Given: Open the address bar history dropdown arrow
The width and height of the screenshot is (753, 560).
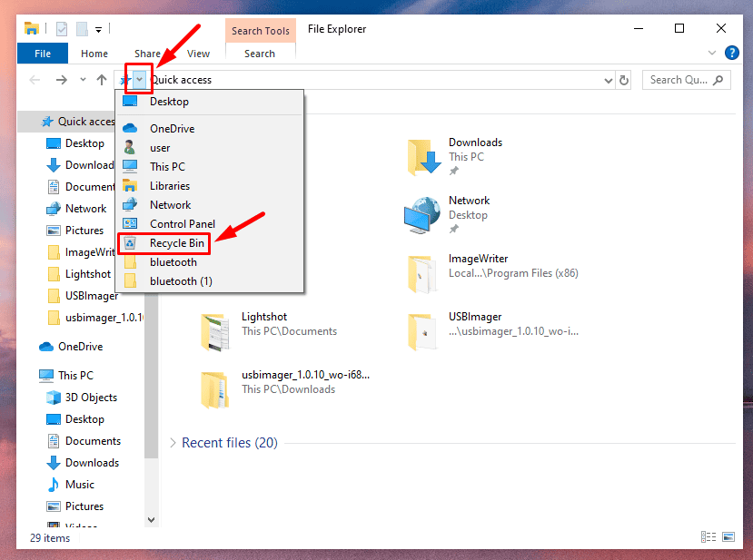Looking at the screenshot, I should [609, 80].
